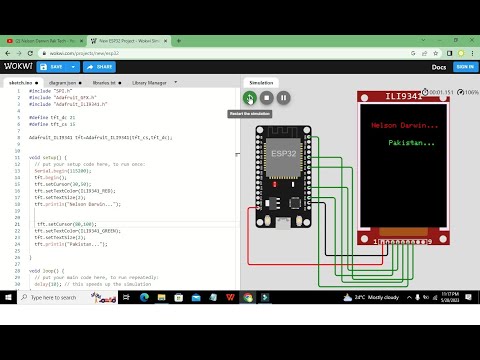Open the weather widget on the taskbar
480x360 pixels.
tap(371, 297)
